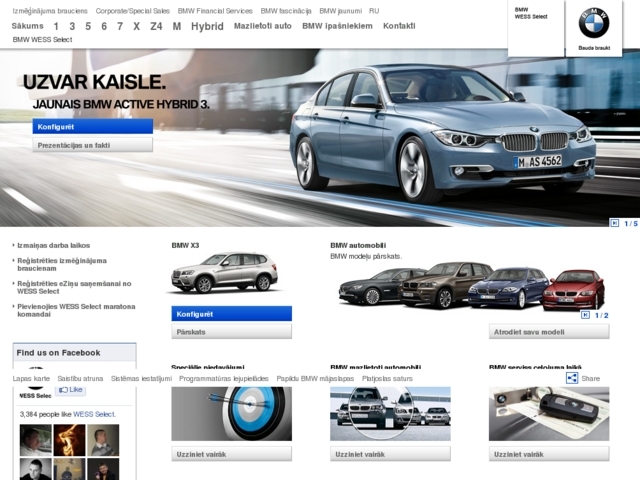Click the BMW automobili heading
The width and height of the screenshot is (640, 480).
point(358,245)
